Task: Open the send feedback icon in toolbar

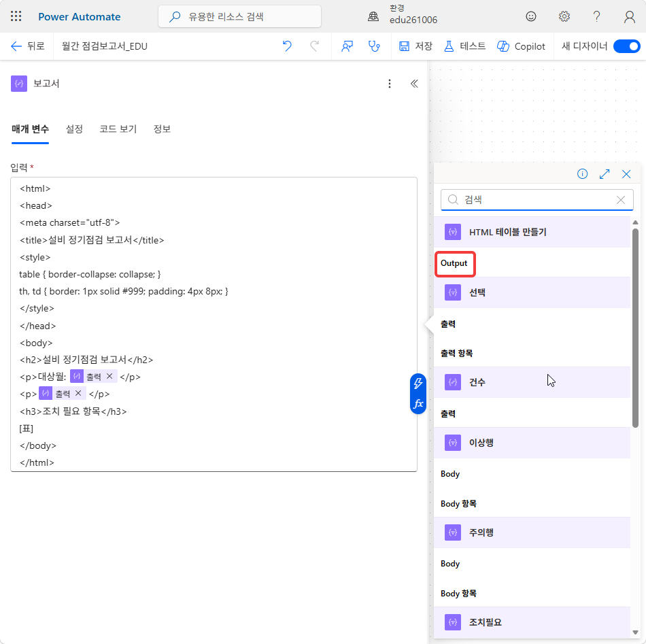Action: (347, 46)
